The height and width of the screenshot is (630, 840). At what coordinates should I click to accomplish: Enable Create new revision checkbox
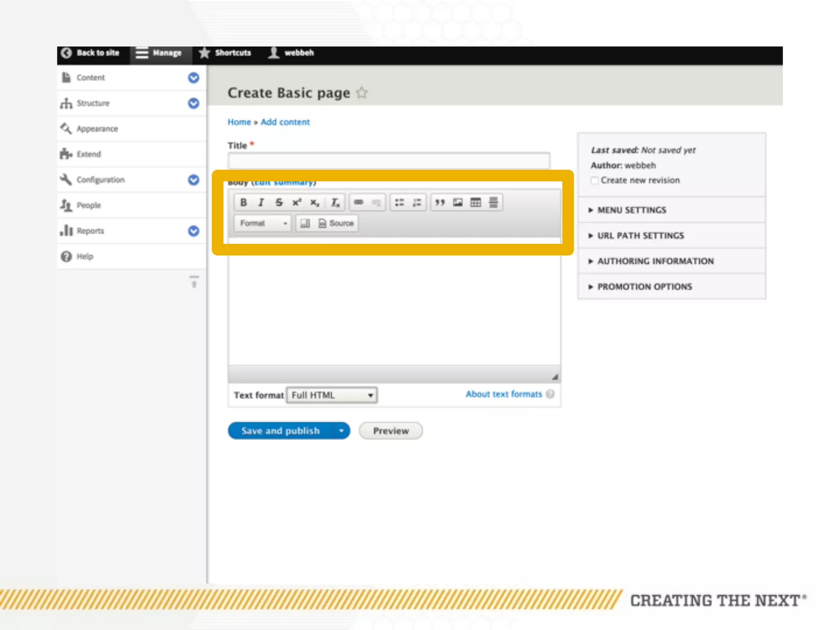[595, 180]
